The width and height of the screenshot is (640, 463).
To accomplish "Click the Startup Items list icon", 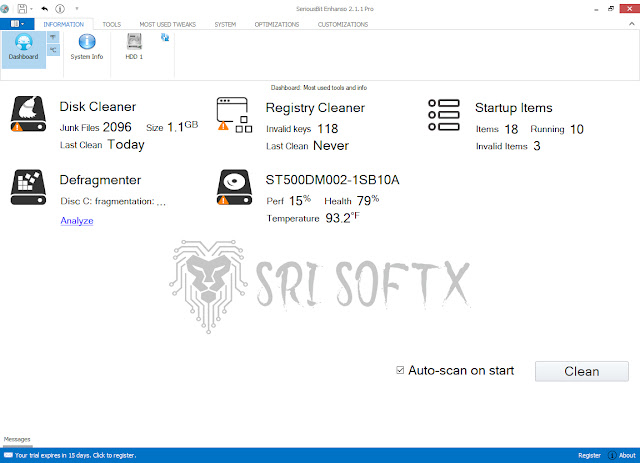I will (444, 115).
